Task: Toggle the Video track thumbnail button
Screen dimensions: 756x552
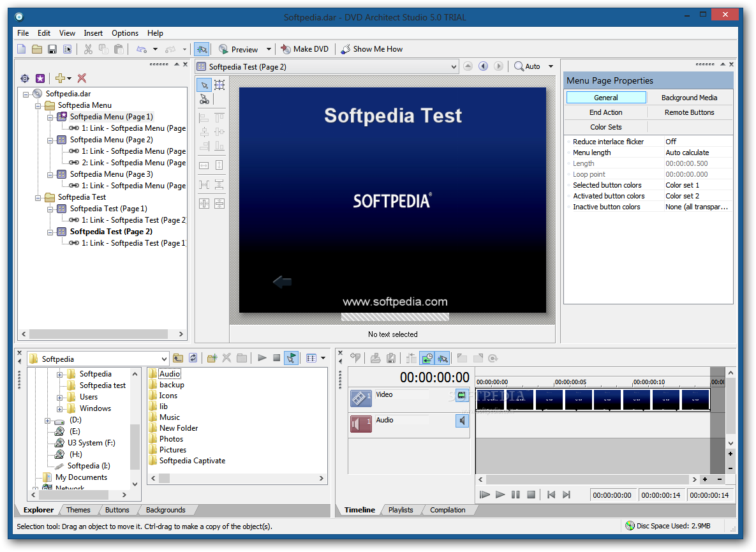Action: coord(462,396)
